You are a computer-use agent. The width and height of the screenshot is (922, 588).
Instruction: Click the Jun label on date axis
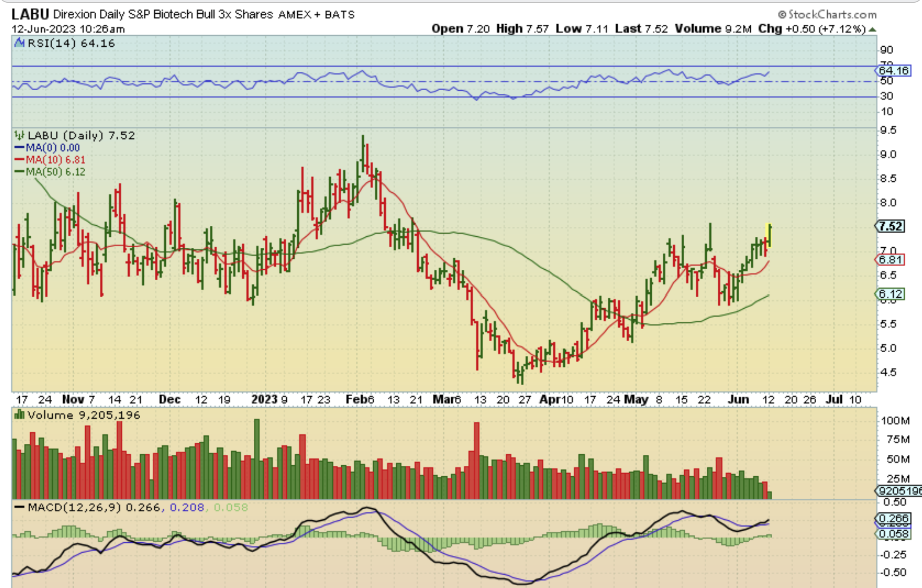point(738,399)
